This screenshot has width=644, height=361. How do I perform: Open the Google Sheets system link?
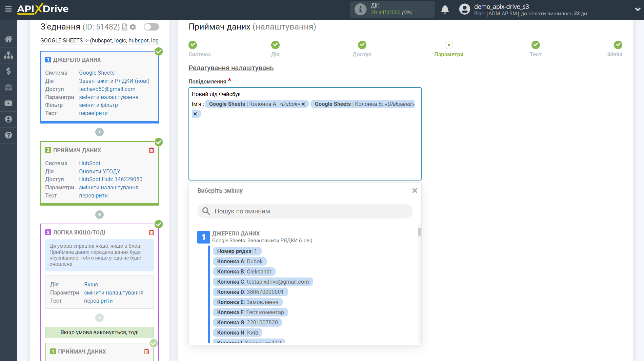97,73
